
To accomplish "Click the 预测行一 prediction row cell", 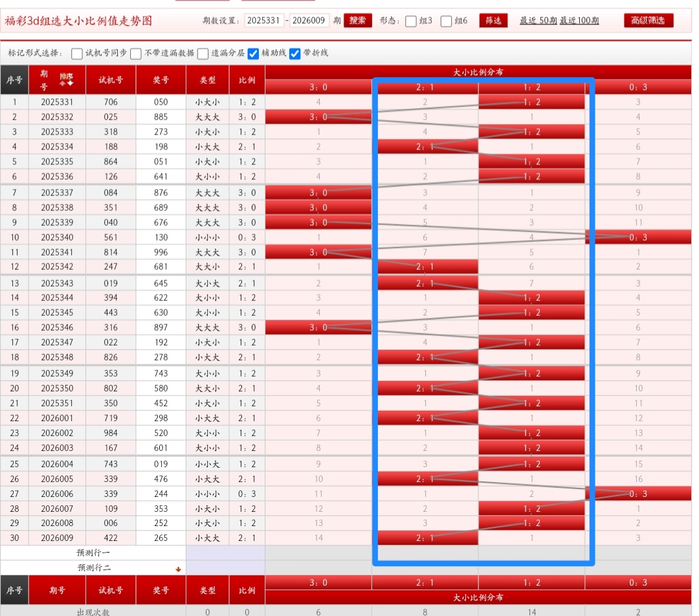I will coord(93,553).
